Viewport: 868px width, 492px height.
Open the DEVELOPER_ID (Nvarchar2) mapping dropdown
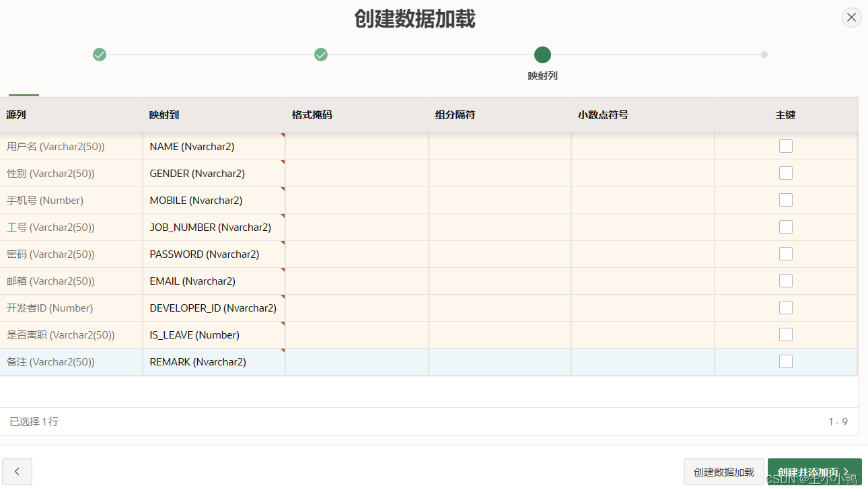pyautogui.click(x=214, y=308)
